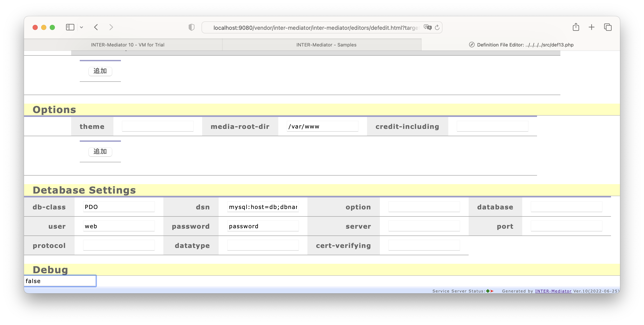Show the tab overview icon
The image size is (644, 325).
608,27
